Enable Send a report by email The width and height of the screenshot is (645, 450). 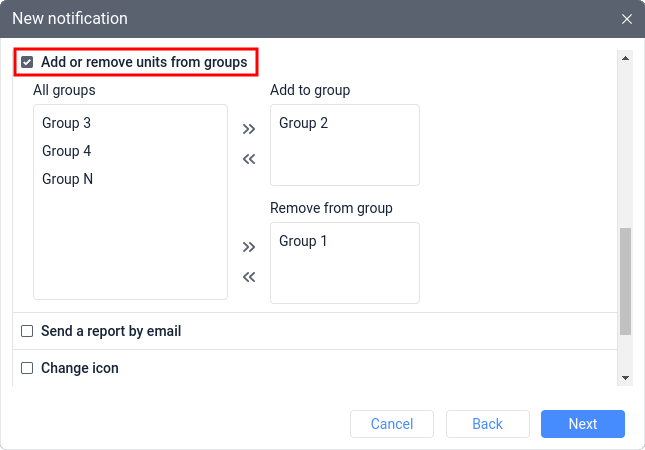pos(28,331)
